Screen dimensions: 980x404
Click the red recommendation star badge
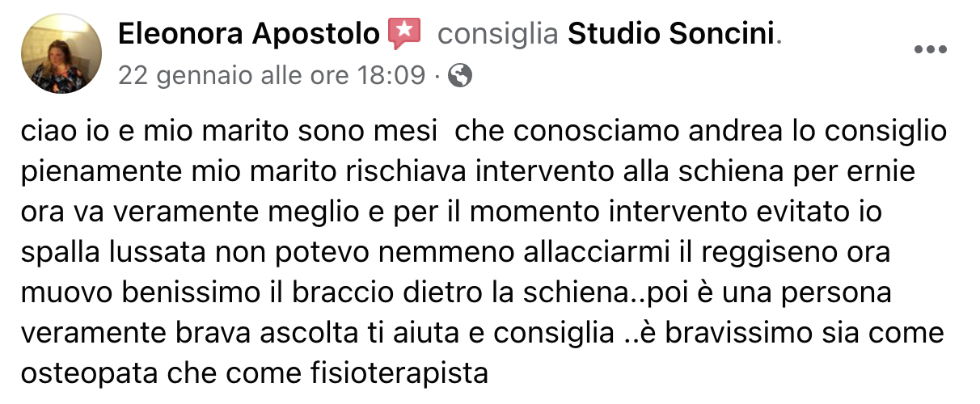click(405, 34)
